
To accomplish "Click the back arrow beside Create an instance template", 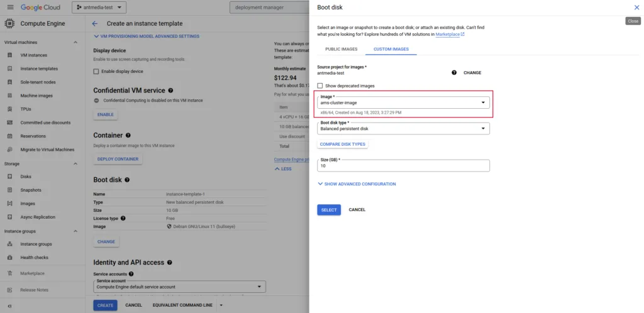I will pos(95,24).
